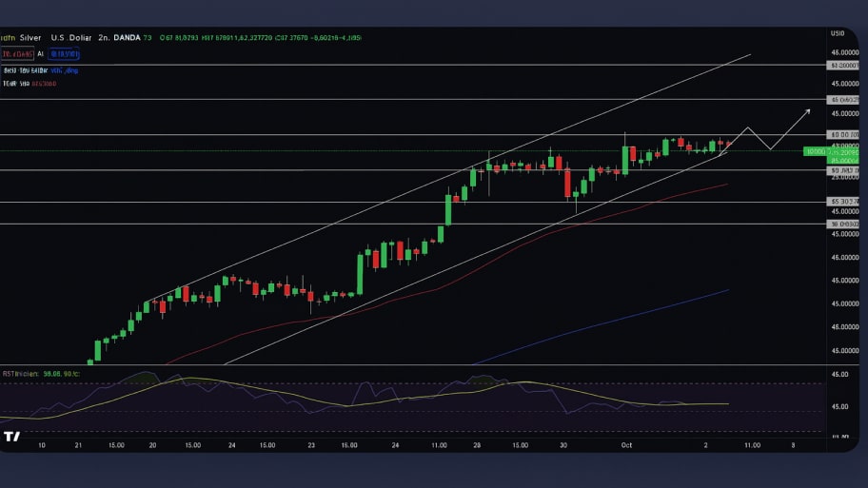
Task: Click the TradingView logo in the corner
Action: point(12,437)
